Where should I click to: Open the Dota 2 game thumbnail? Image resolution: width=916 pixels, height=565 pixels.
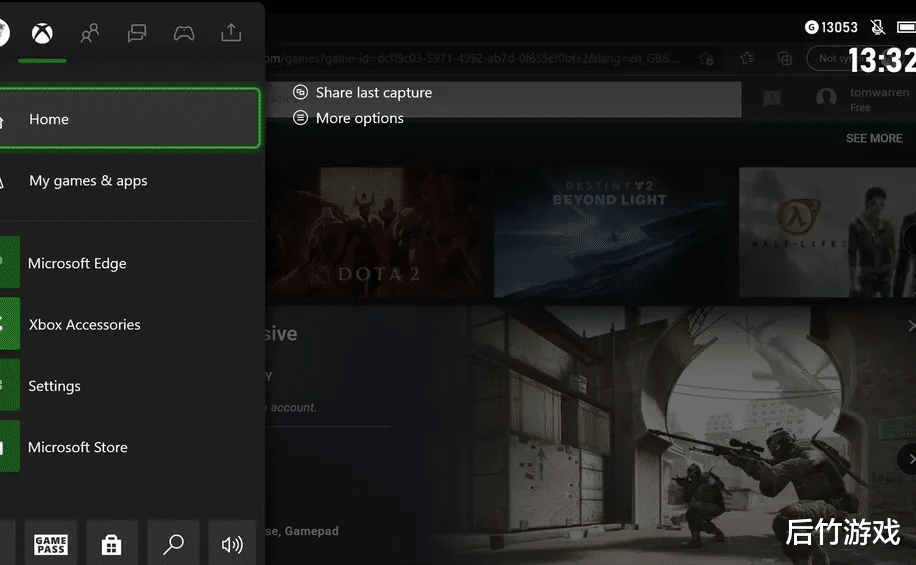coord(374,233)
